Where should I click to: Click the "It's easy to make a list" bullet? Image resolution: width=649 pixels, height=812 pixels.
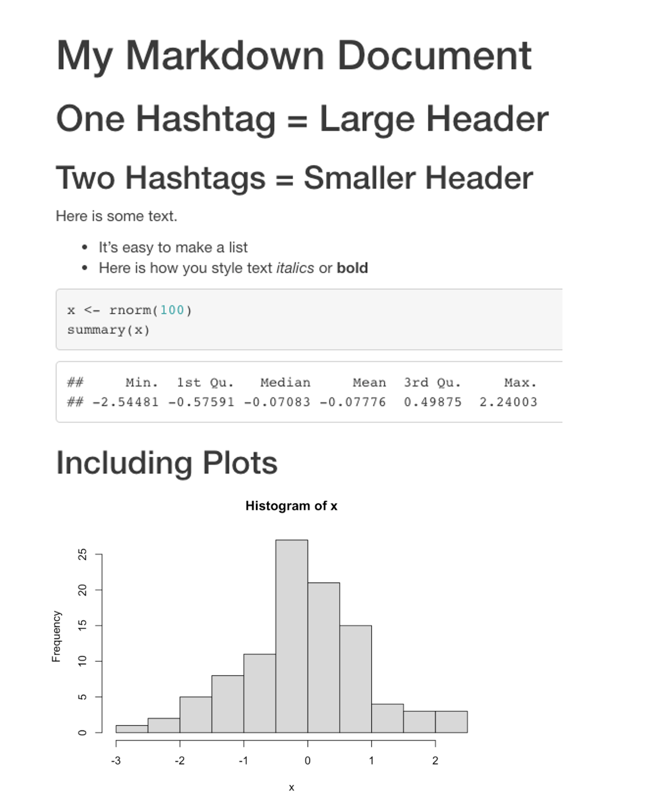173,248
